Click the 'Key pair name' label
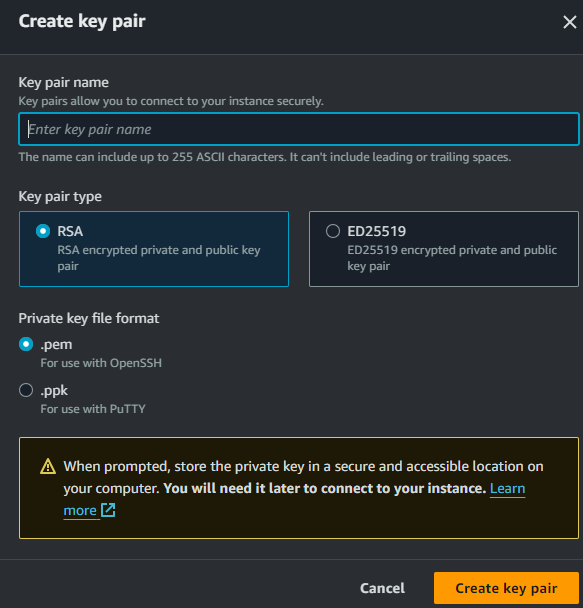The width and height of the screenshot is (583, 608). (64, 83)
